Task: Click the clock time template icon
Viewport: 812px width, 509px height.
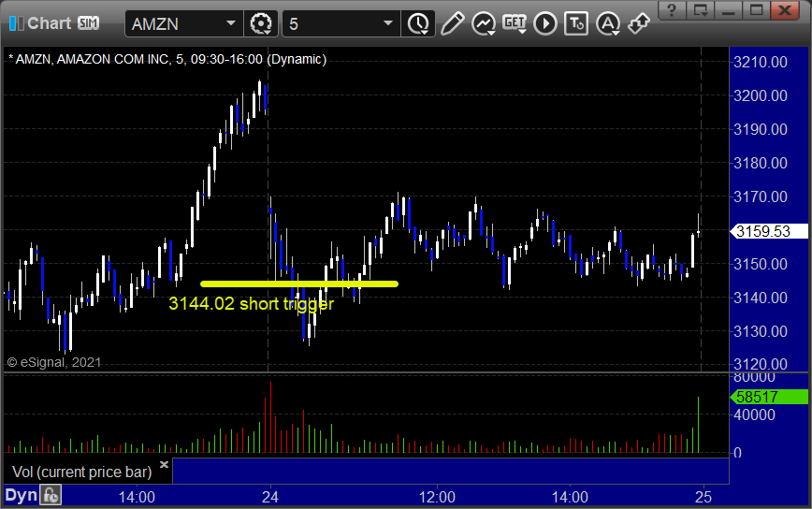Action: (418, 23)
